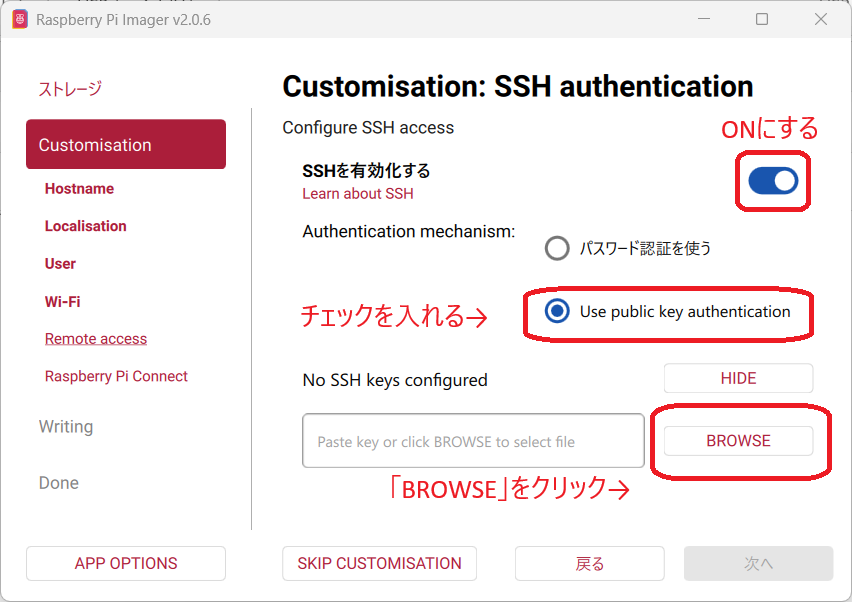Screen dimensions: 852x602
Task: Open the Hostname settings page
Action: pos(79,189)
